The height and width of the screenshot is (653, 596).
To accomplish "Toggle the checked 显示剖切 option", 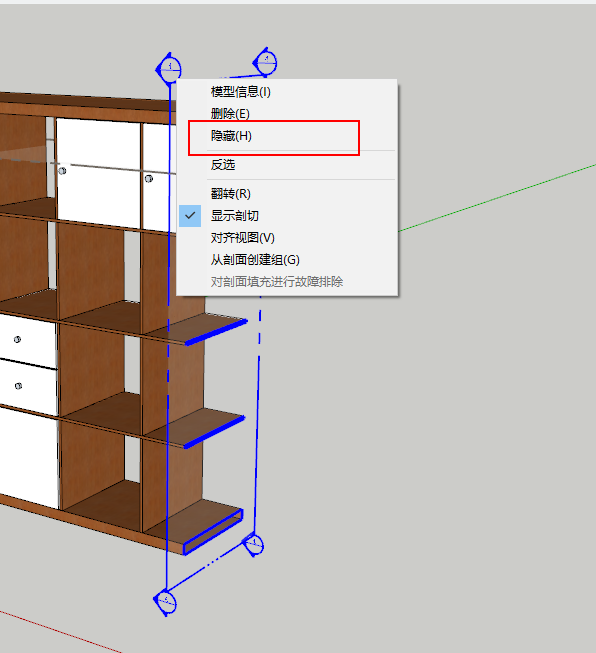I will (x=287, y=216).
